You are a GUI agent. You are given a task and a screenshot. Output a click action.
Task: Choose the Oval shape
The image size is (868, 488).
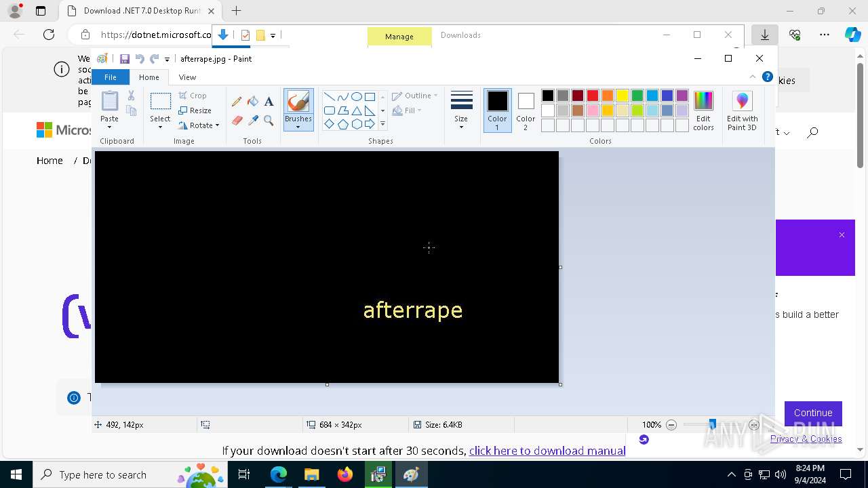(x=357, y=97)
